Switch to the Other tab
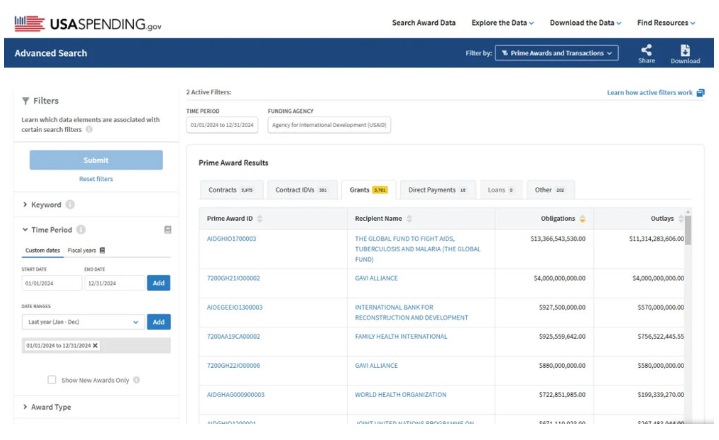The image size is (719, 440). tap(550, 190)
